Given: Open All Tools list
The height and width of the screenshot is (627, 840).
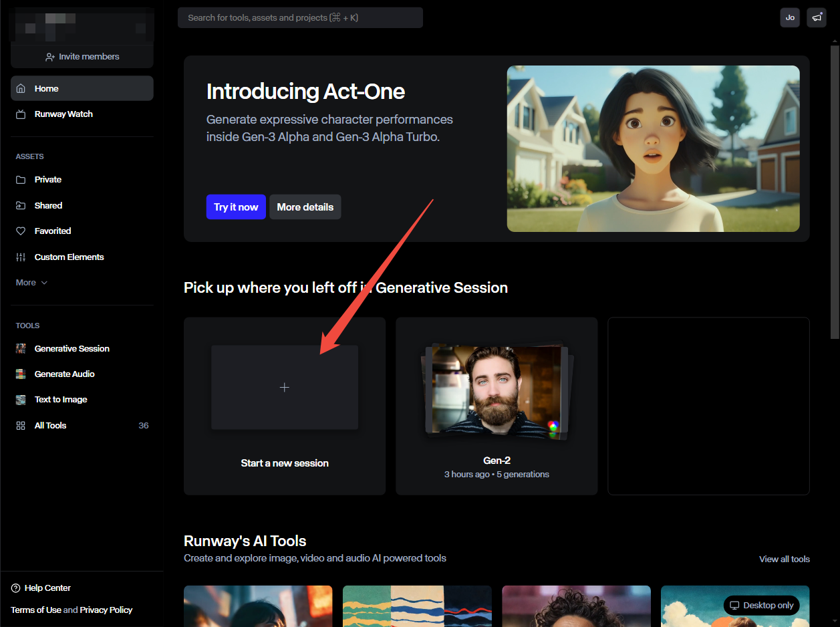Looking at the screenshot, I should pos(82,426).
